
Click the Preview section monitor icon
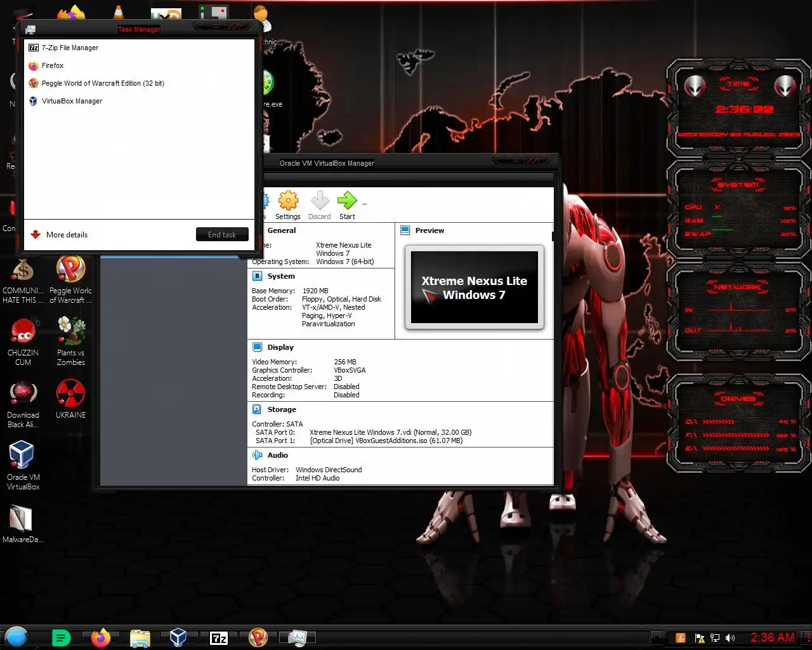405,230
